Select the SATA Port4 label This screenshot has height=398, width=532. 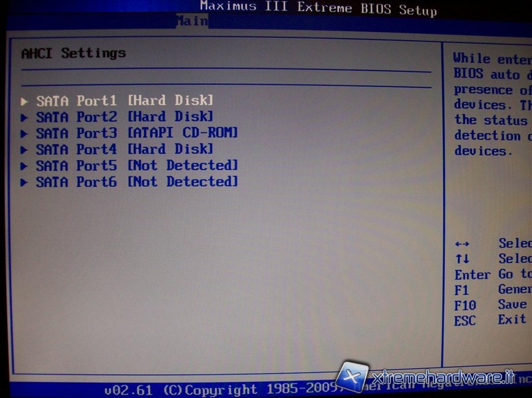coord(76,149)
